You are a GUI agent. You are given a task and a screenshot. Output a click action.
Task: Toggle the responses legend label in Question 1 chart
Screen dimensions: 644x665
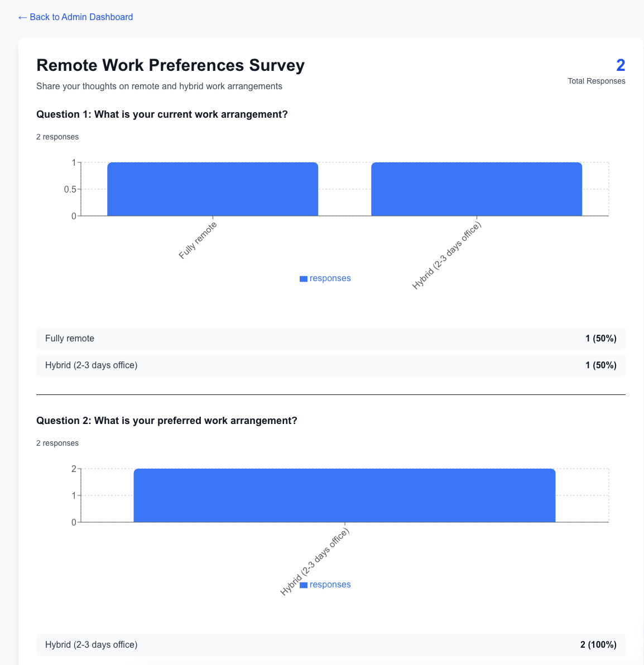coord(330,278)
